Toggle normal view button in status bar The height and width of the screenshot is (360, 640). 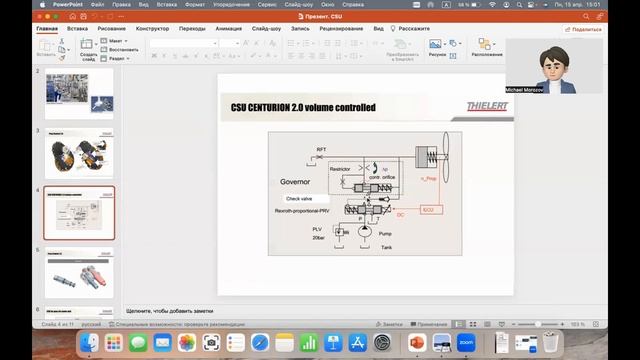[x=459, y=324]
